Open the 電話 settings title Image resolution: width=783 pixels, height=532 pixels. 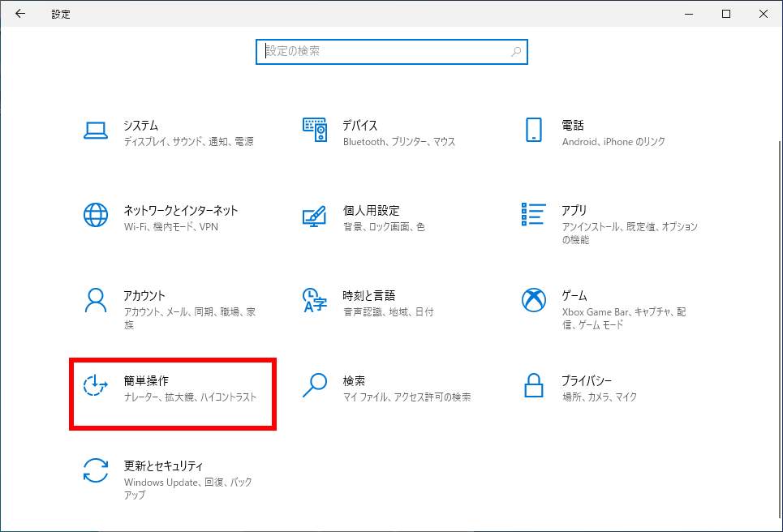pyautogui.click(x=574, y=125)
